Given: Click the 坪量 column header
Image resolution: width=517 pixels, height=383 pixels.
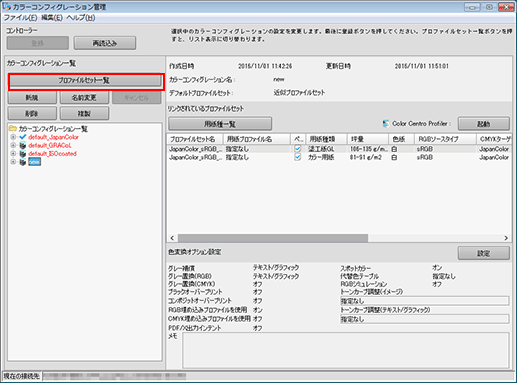Looking at the screenshot, I should coord(368,139).
